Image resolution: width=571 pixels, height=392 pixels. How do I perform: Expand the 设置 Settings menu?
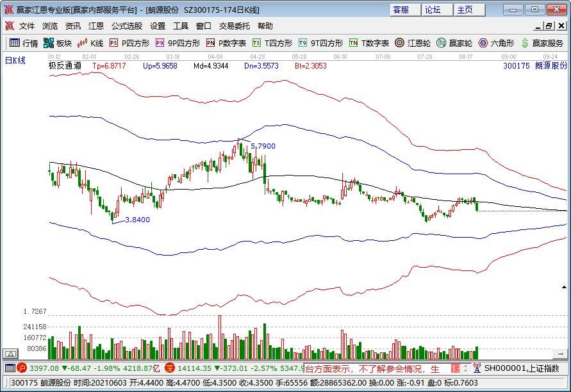(156, 26)
